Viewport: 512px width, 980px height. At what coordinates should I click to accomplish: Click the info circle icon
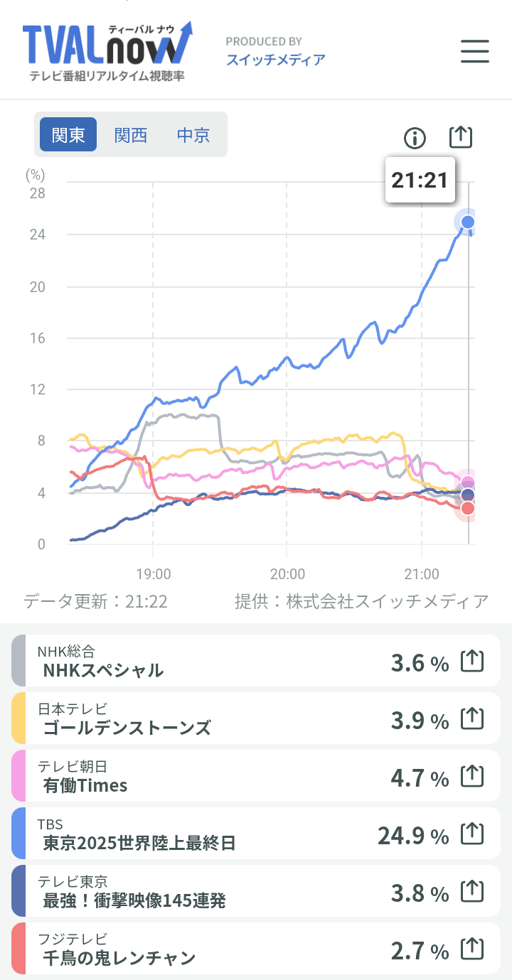pos(415,137)
